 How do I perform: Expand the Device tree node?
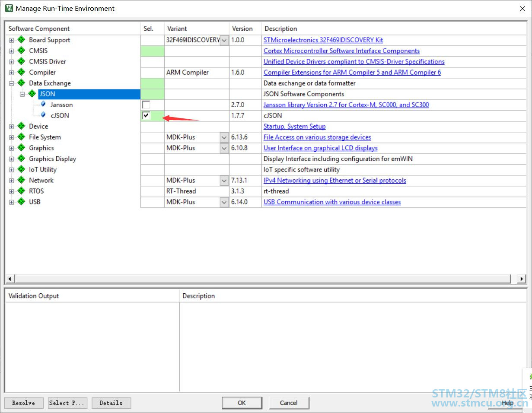point(11,127)
